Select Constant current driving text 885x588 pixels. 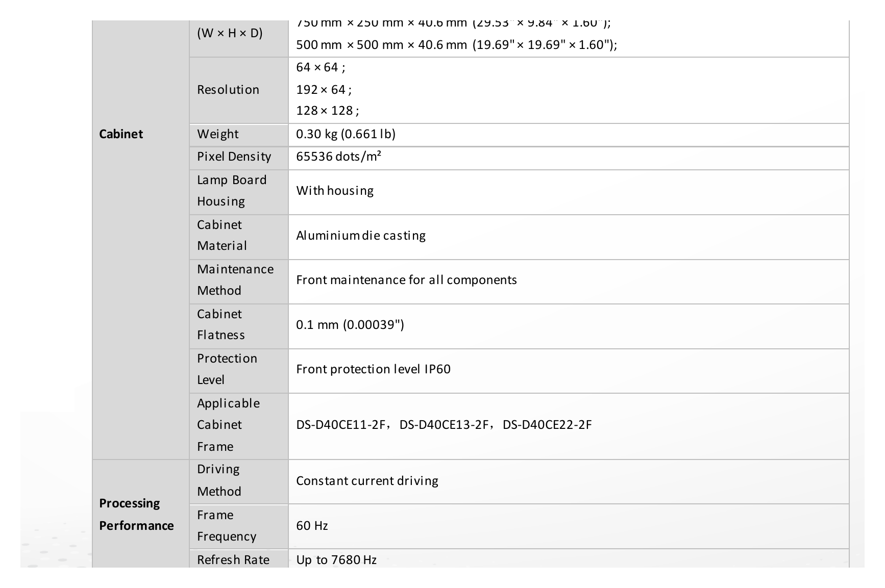tap(367, 481)
